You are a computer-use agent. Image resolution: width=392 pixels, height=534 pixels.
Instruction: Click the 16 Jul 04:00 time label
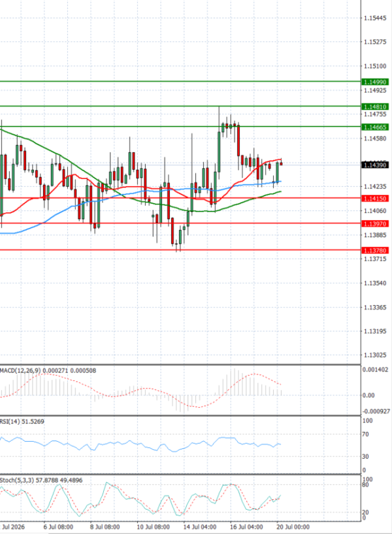point(246,527)
